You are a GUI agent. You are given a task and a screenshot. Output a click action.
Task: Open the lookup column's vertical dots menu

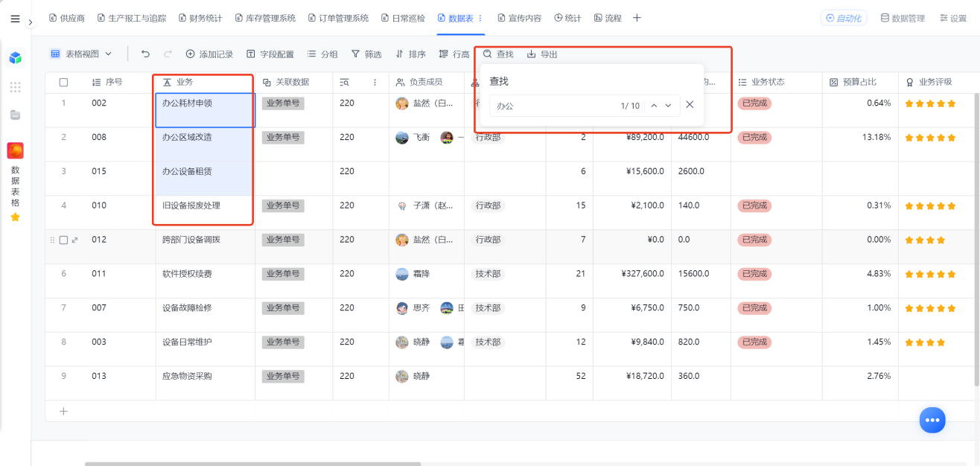[x=375, y=83]
